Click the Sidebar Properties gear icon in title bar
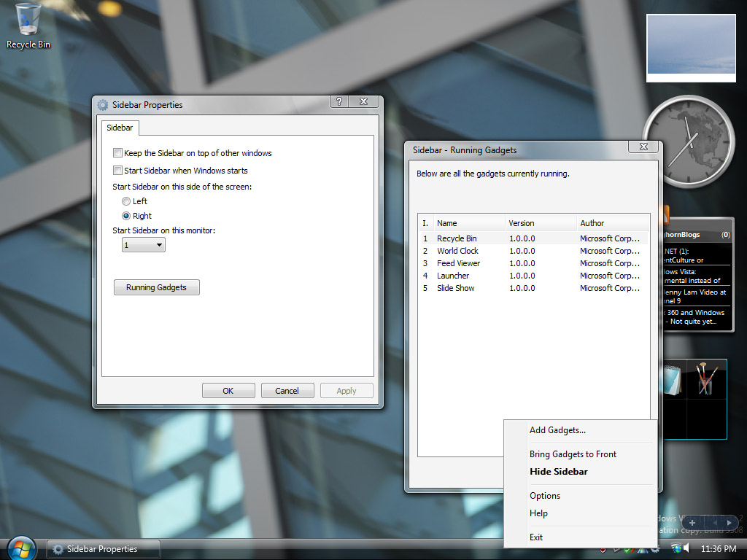 [102, 105]
